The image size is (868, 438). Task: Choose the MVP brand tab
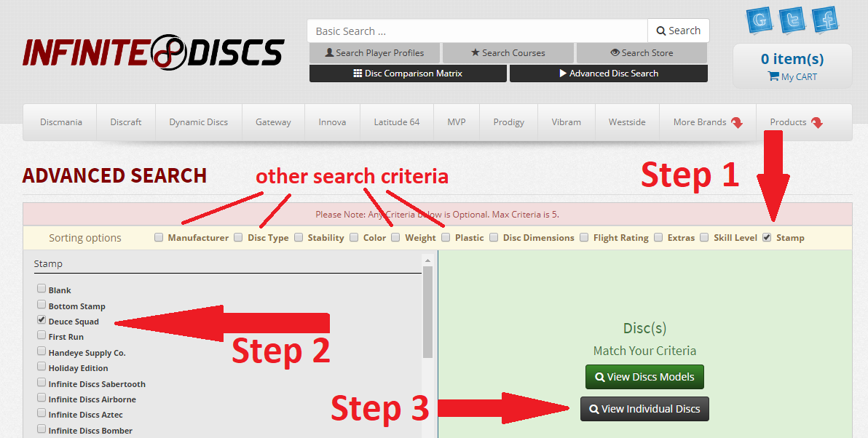(457, 122)
